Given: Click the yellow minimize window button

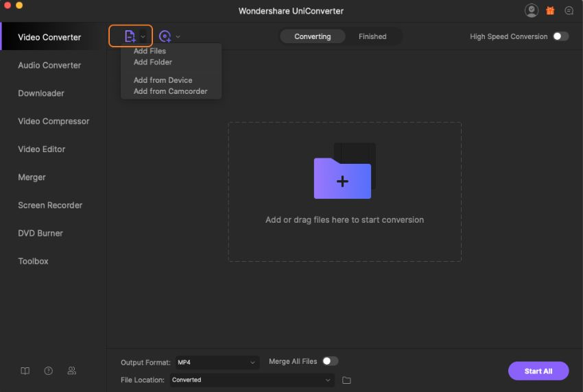Looking at the screenshot, I should click(19, 5).
